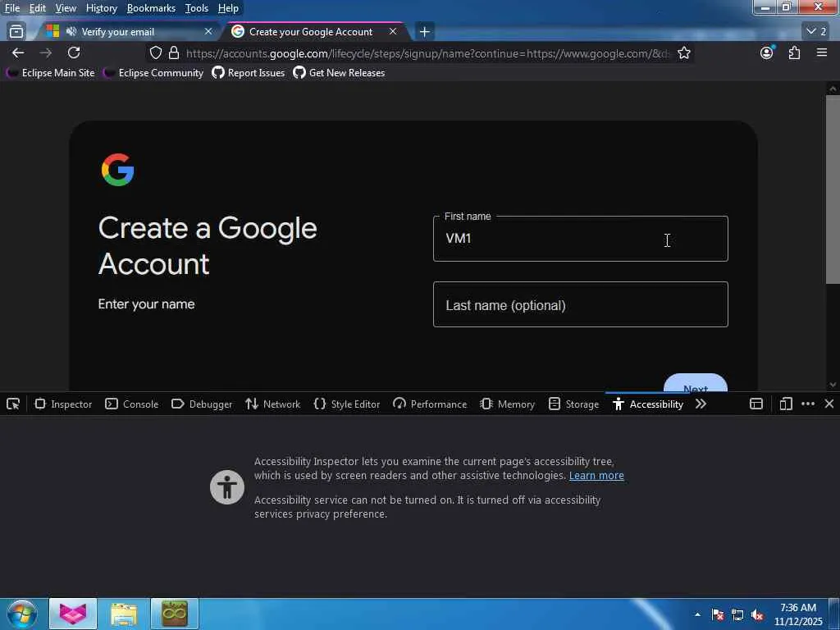Mute the Verify your email tab audio icon
Screen dimensions: 840x630
[71, 32]
